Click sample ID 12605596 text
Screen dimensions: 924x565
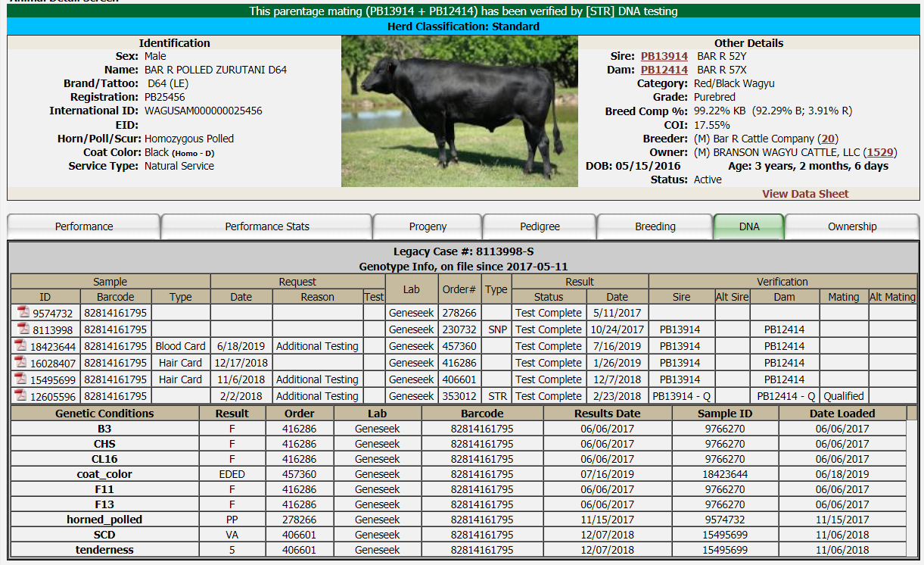[53, 397]
